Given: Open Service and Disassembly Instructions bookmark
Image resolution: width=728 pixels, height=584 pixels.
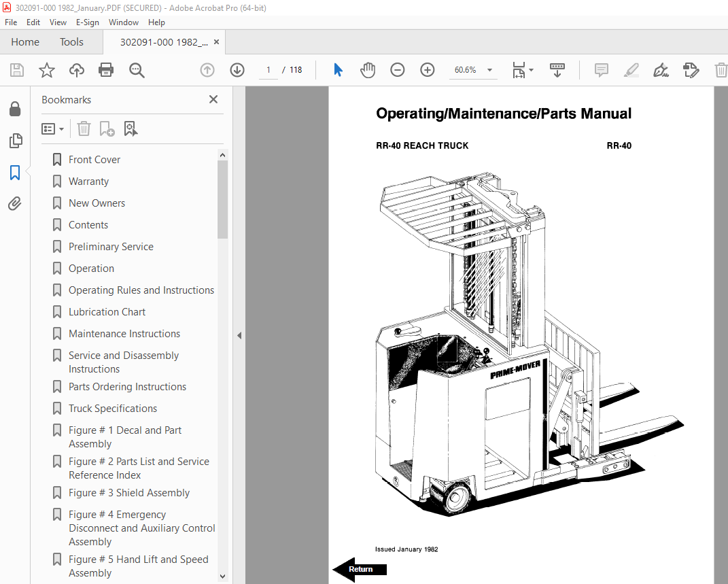Looking at the screenshot, I should (x=124, y=362).
